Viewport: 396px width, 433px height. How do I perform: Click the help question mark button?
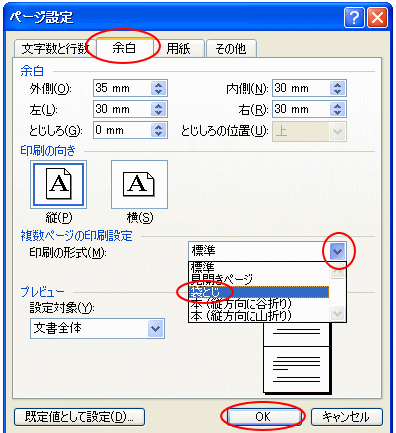[x=354, y=17]
